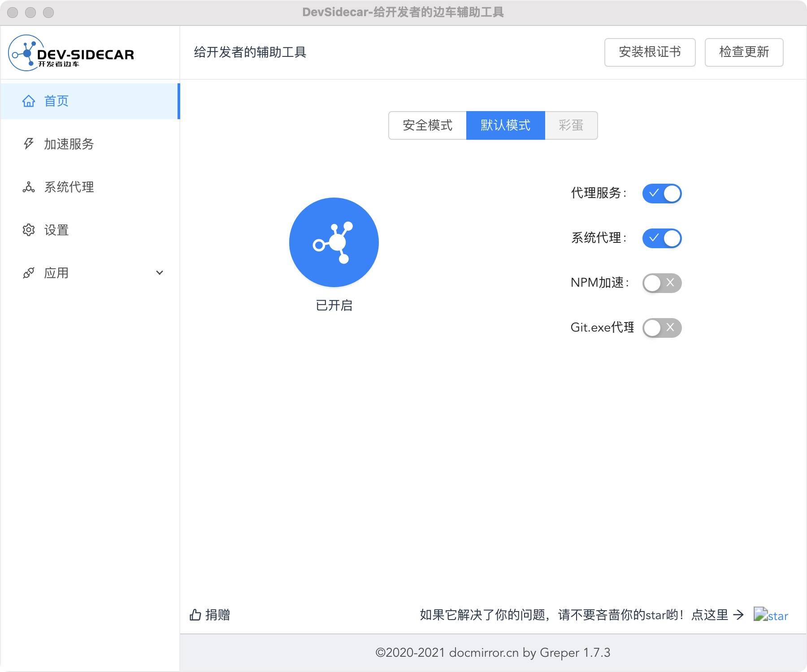Open the 设置 sidebar page
This screenshot has height=672, width=807.
[90, 230]
